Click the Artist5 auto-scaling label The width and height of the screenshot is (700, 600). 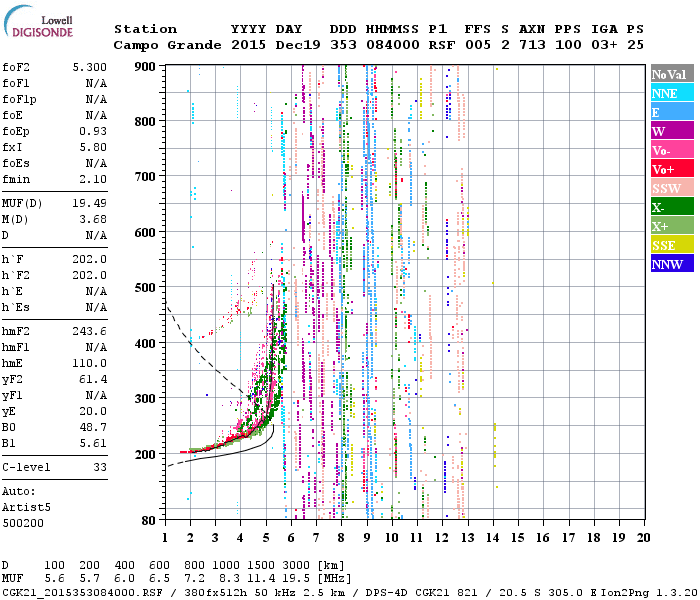pos(26,508)
